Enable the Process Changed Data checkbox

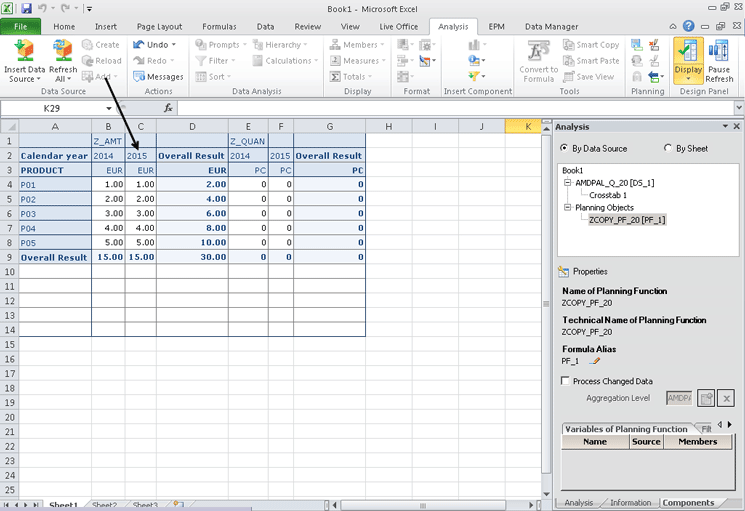point(567,381)
